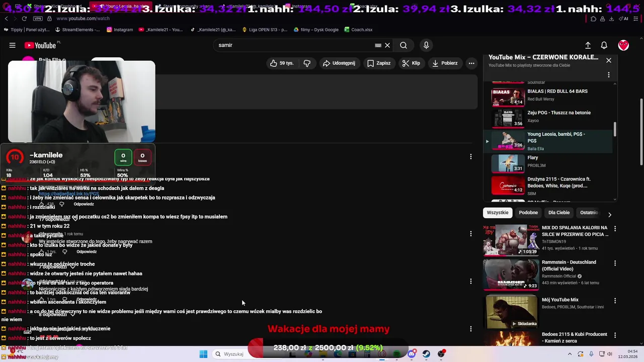The width and height of the screenshot is (644, 362).
Task: Open options for 'Bedoes 2115 & Kubi Producent' video
Action: [615, 335]
